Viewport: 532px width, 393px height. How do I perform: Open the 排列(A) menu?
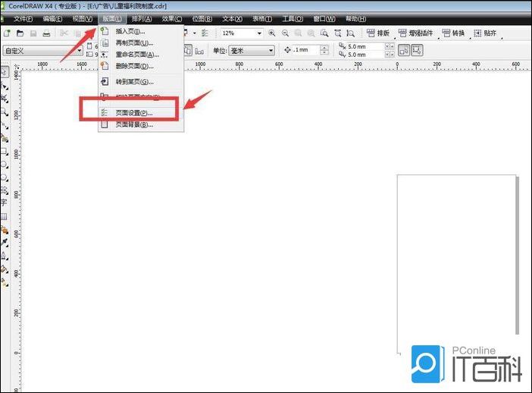click(142, 19)
